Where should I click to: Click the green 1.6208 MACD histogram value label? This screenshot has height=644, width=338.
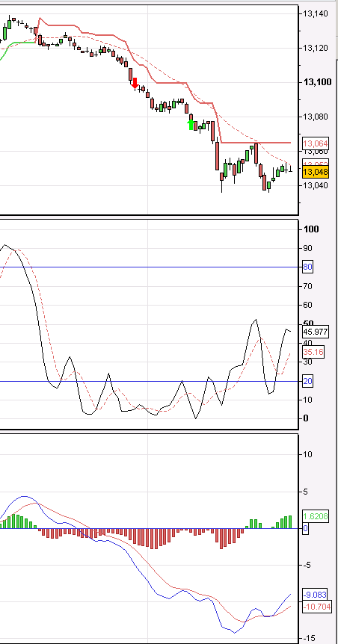[x=316, y=516]
